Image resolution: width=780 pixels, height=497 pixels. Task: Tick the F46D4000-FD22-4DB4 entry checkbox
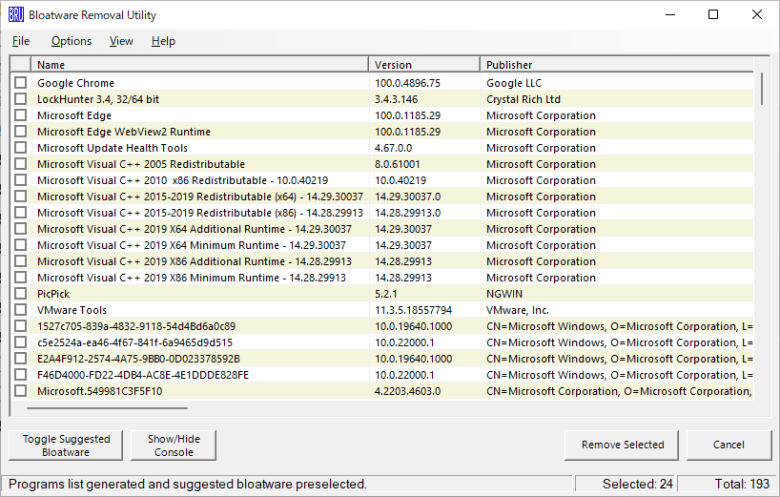pos(20,375)
